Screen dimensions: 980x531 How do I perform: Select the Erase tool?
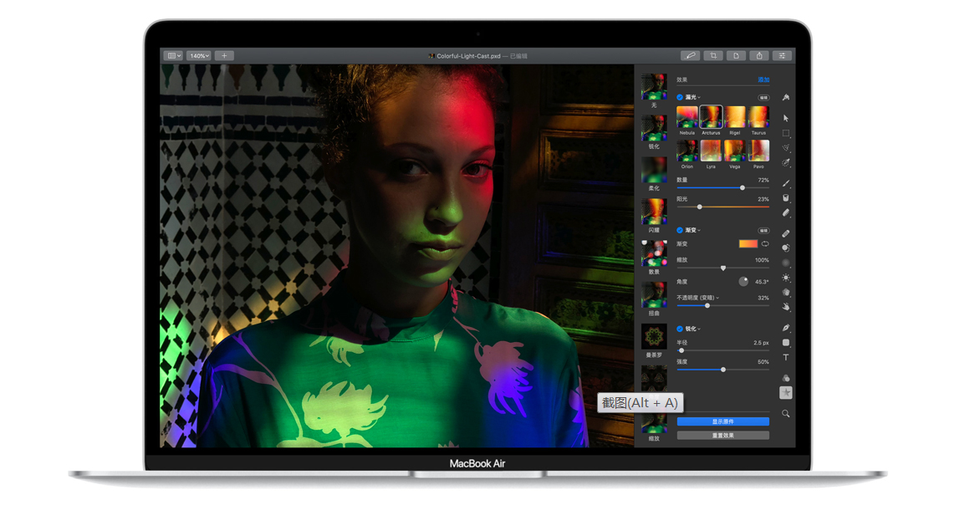tap(786, 213)
